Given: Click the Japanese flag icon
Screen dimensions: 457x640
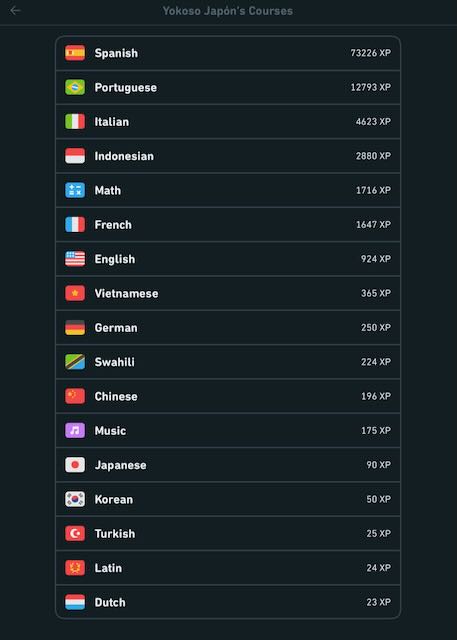Looking at the screenshot, I should coord(75,464).
